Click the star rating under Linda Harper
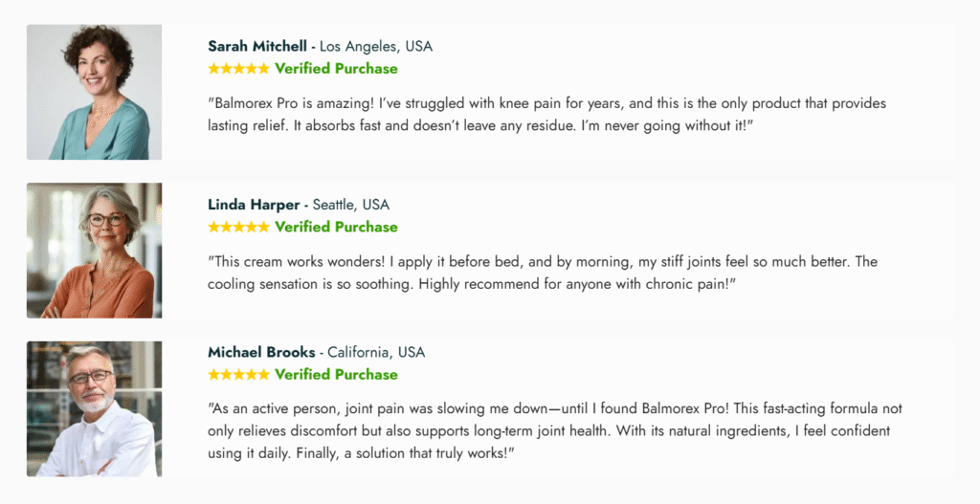This screenshot has width=980, height=504. pos(238,227)
